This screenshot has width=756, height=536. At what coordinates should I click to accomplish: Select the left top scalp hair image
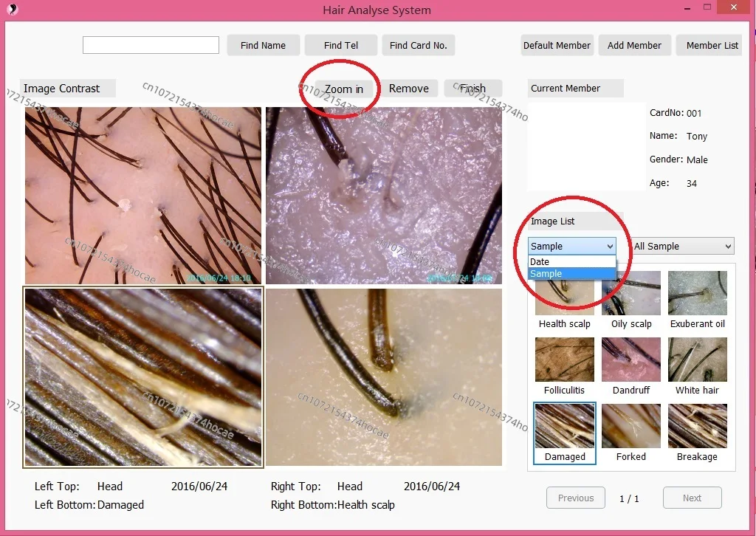tap(143, 195)
